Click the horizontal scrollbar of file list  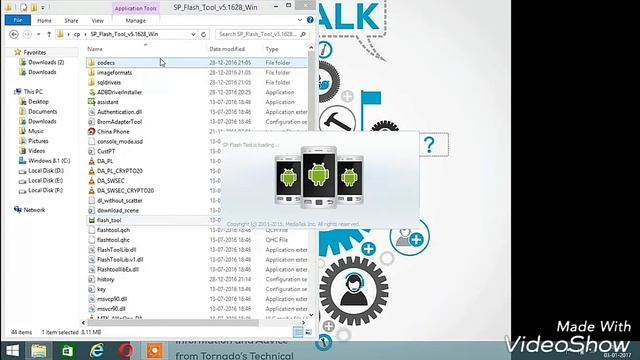[173, 322]
